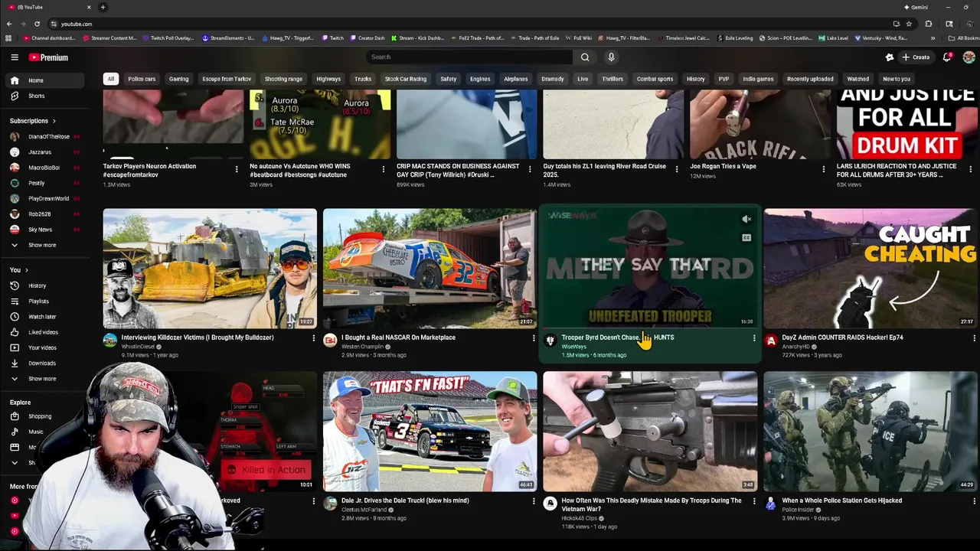Click WhistlinDiesel channel avatar beside Killdozer video
The width and height of the screenshot is (980, 551).
pos(110,341)
